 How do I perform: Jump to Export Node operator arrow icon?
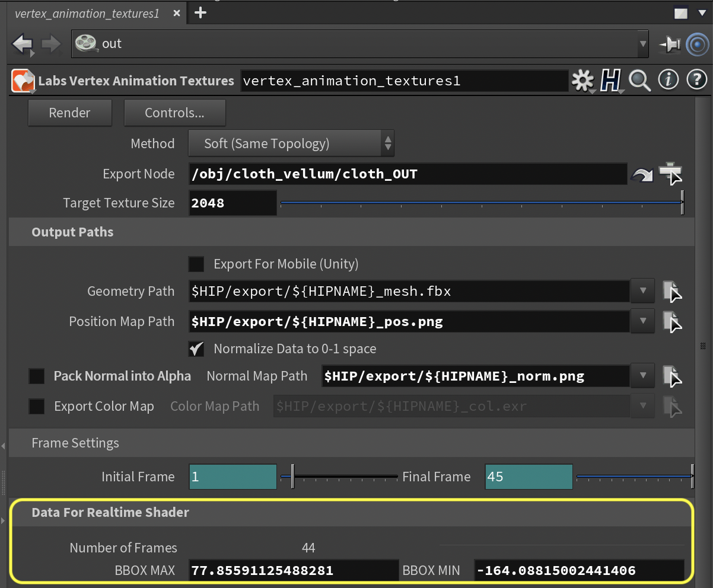(x=641, y=174)
